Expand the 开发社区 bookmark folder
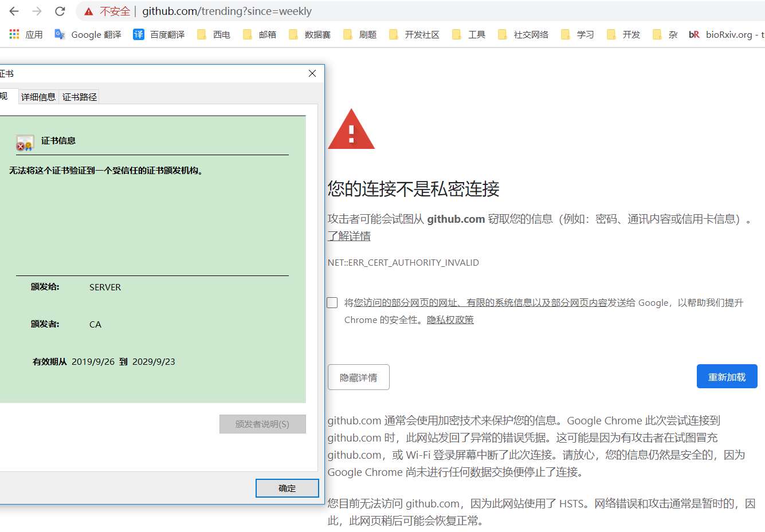Viewport: 765px width, 532px height. click(414, 34)
